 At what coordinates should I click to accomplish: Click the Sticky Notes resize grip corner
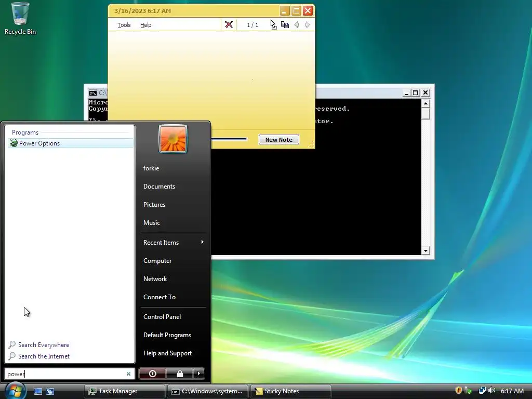tap(311, 145)
